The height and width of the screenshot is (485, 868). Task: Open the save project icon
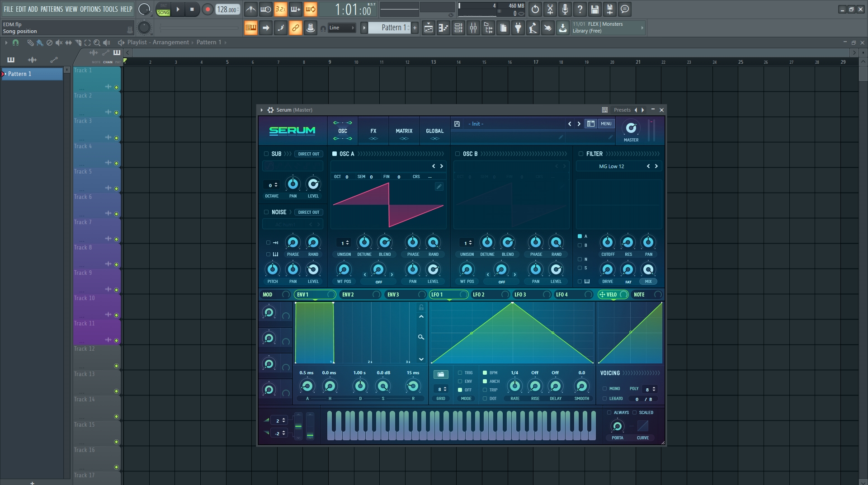tap(595, 9)
